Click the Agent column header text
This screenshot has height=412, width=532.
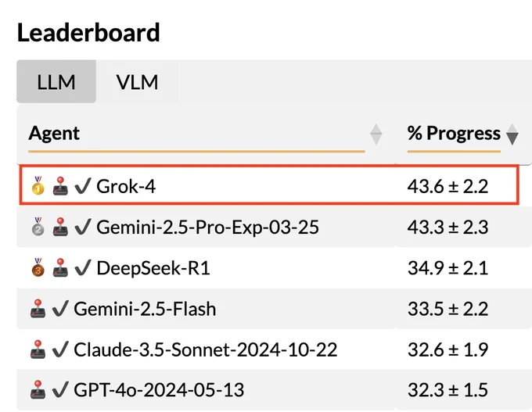click(x=54, y=133)
